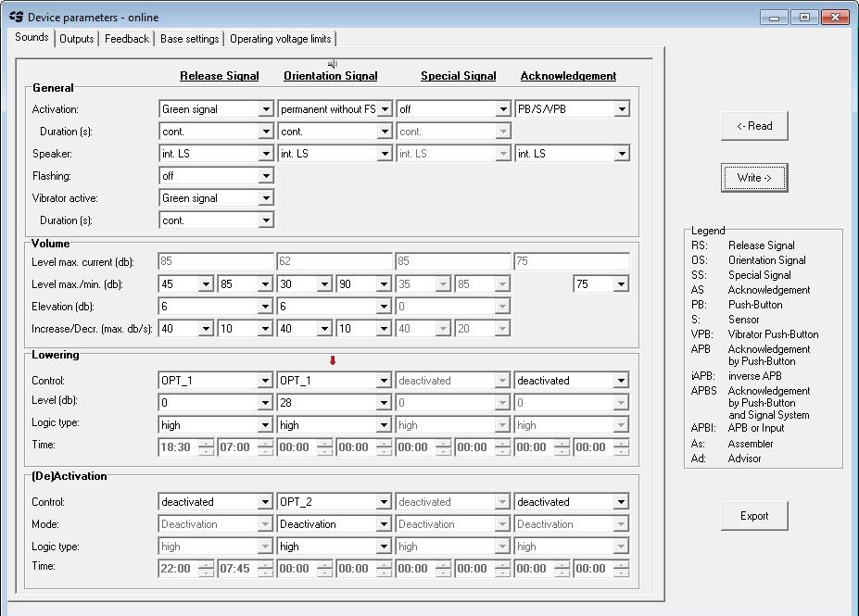Image resolution: width=859 pixels, height=616 pixels.
Task: Open Lowering Logic type dropdown for Release Signal
Action: click(x=215, y=425)
